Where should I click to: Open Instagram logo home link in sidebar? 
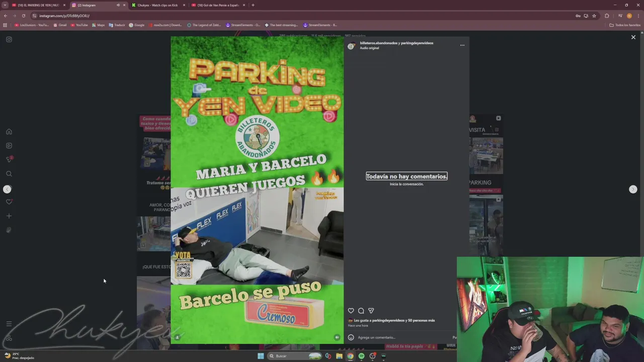pos(9,39)
